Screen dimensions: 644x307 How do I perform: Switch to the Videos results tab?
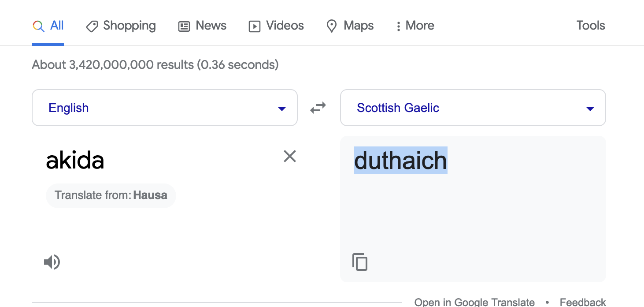[x=277, y=26]
